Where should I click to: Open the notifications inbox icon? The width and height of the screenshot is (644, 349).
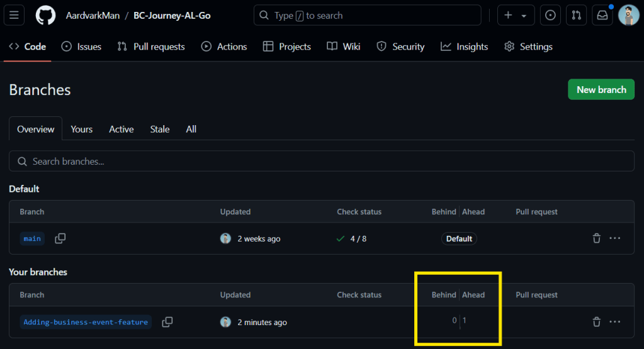pyautogui.click(x=602, y=15)
